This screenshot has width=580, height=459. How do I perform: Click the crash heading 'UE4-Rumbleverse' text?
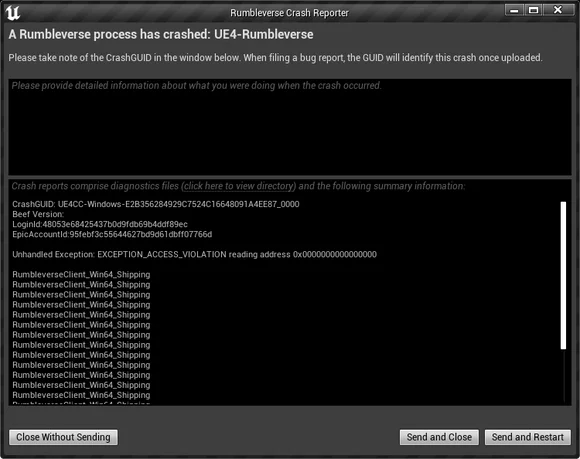click(264, 34)
